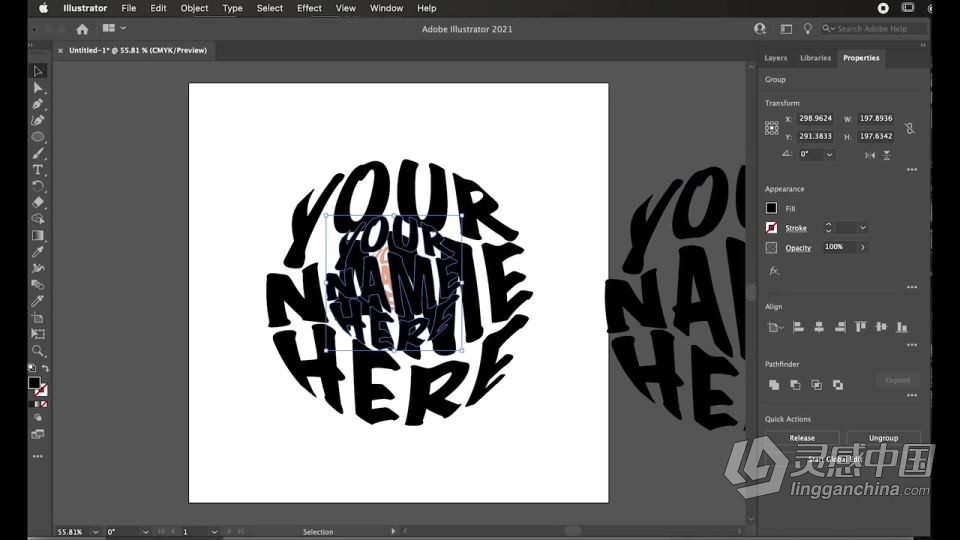Toggle constrain width and height proportions
Viewport: 960px width, 540px height.
coord(910,128)
